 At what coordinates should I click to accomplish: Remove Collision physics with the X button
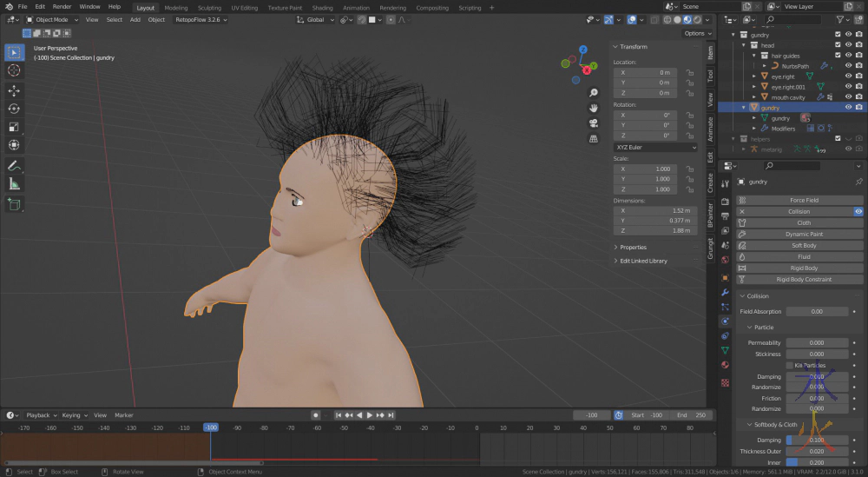tap(742, 211)
